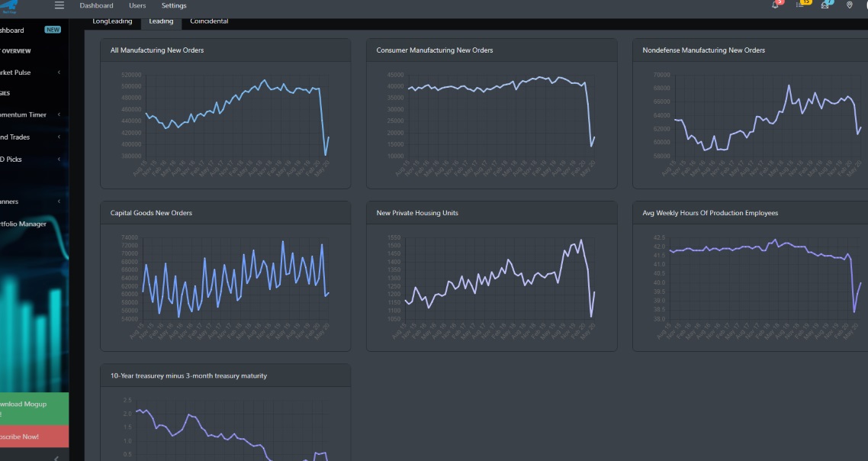Open the notifications bell icon

point(775,5)
